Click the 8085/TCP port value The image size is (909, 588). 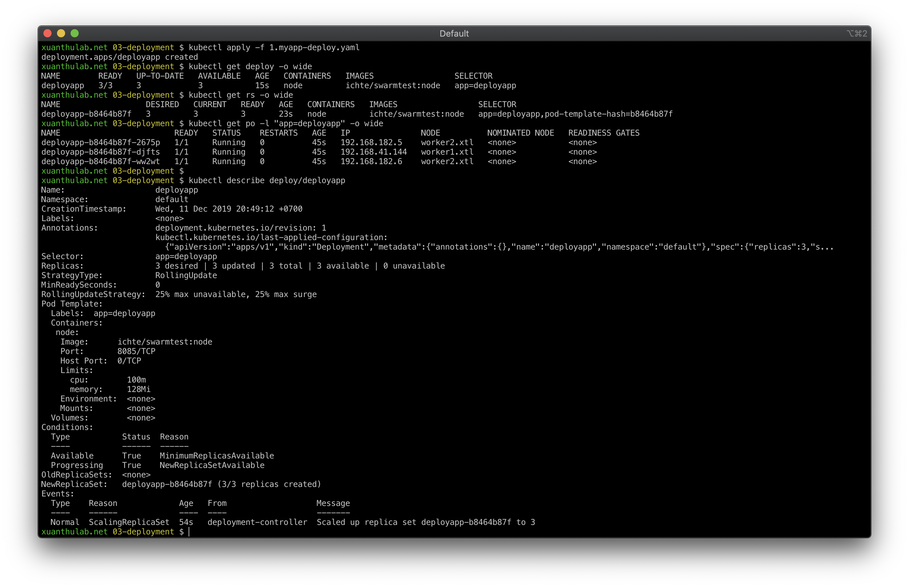coord(136,351)
